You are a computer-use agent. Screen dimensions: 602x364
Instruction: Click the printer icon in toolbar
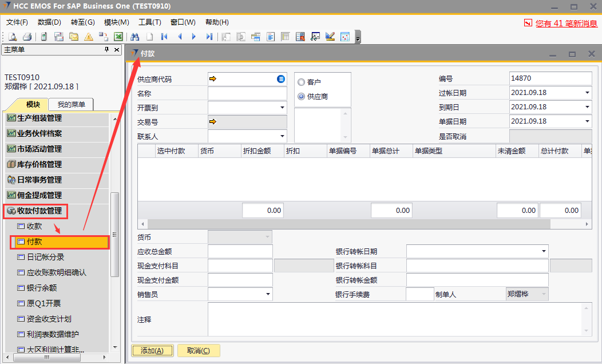point(26,37)
